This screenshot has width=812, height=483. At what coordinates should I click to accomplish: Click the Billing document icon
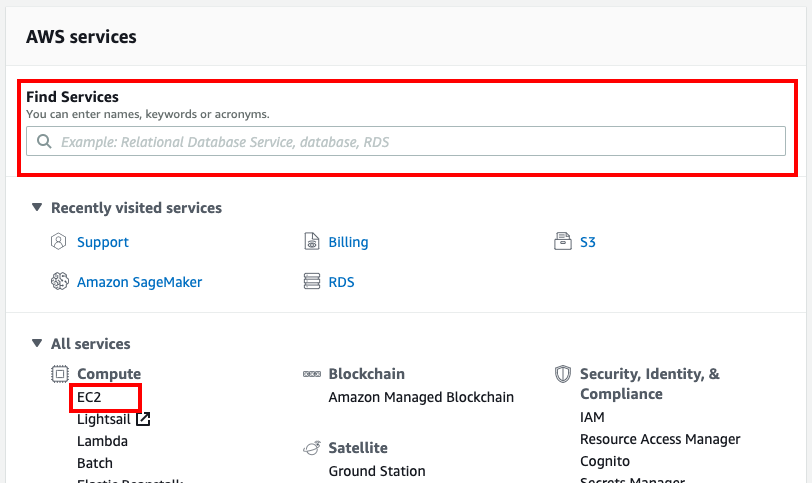pos(311,241)
